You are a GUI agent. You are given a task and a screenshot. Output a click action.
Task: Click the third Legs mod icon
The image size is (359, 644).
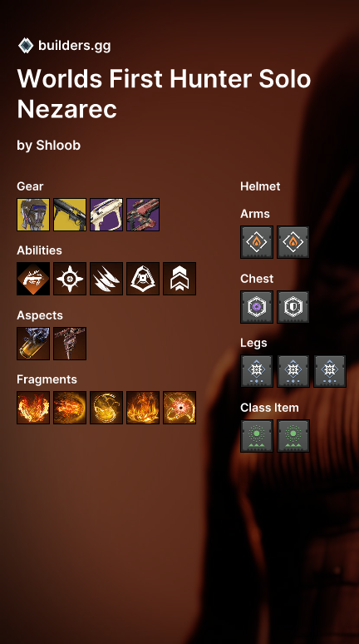[x=330, y=371]
